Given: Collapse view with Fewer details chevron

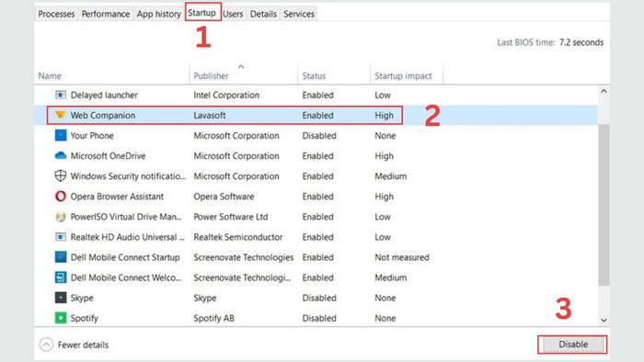Looking at the screenshot, I should 46,345.
